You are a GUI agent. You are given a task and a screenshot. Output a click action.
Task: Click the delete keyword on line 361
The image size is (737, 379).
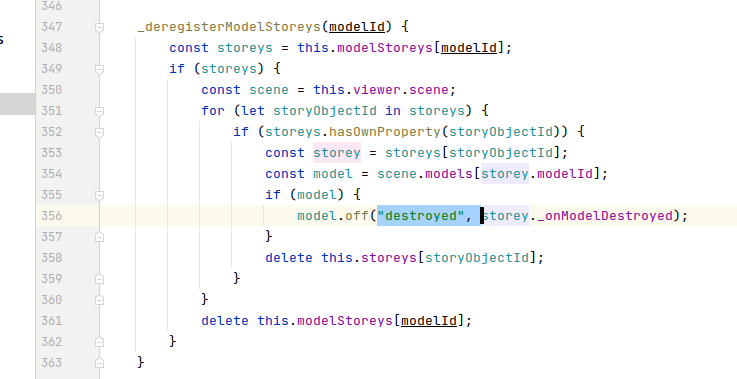pos(225,321)
